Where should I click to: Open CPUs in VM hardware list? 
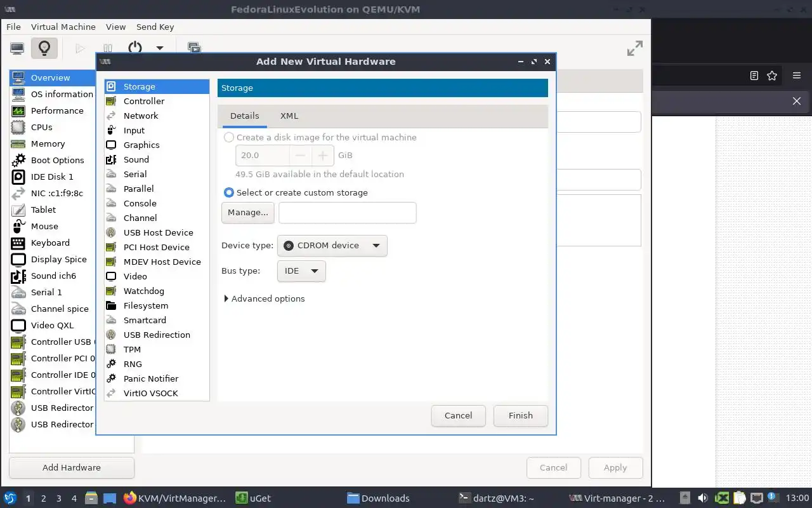pyautogui.click(x=53, y=127)
